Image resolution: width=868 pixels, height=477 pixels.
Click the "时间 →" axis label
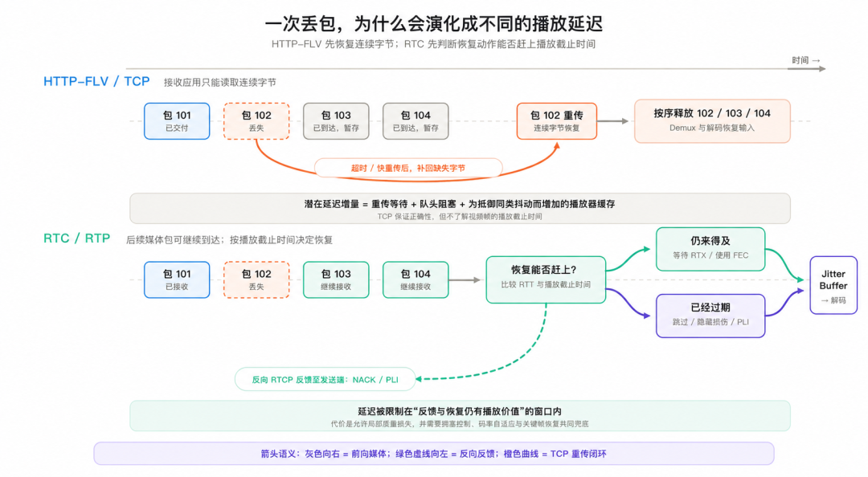click(x=805, y=60)
